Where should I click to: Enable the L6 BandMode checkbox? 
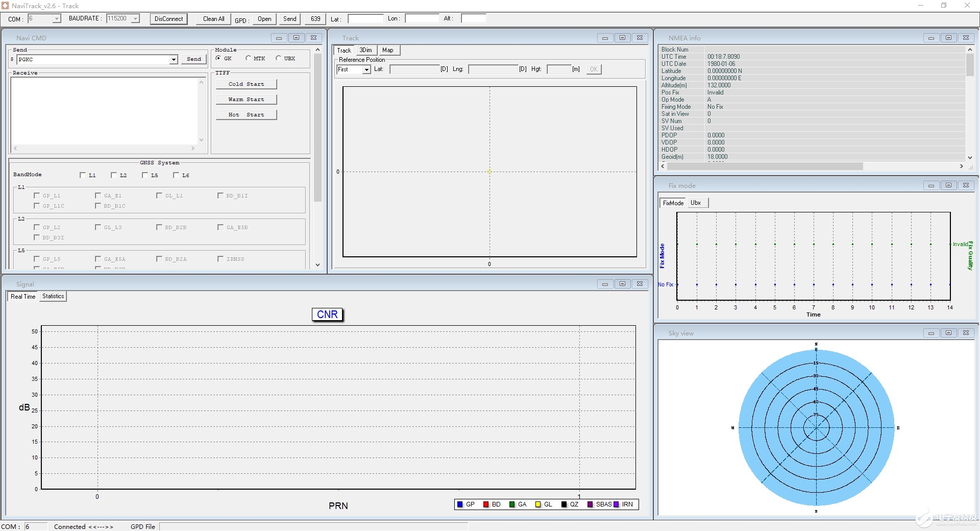[x=176, y=175]
